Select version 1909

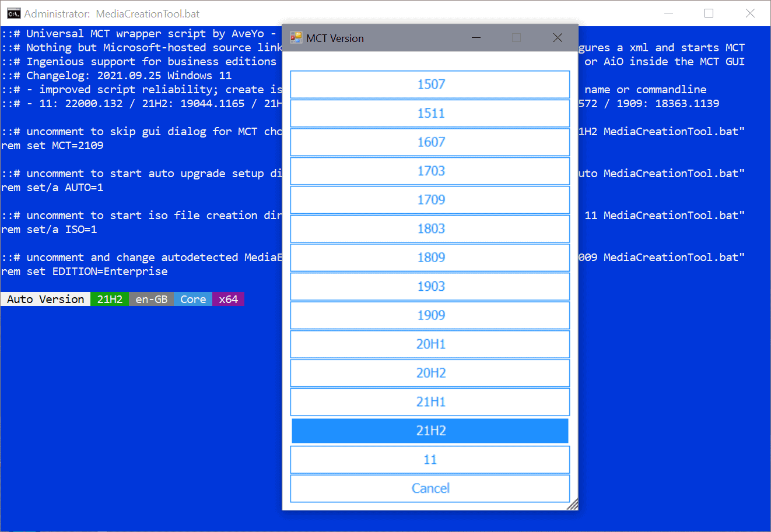430,315
